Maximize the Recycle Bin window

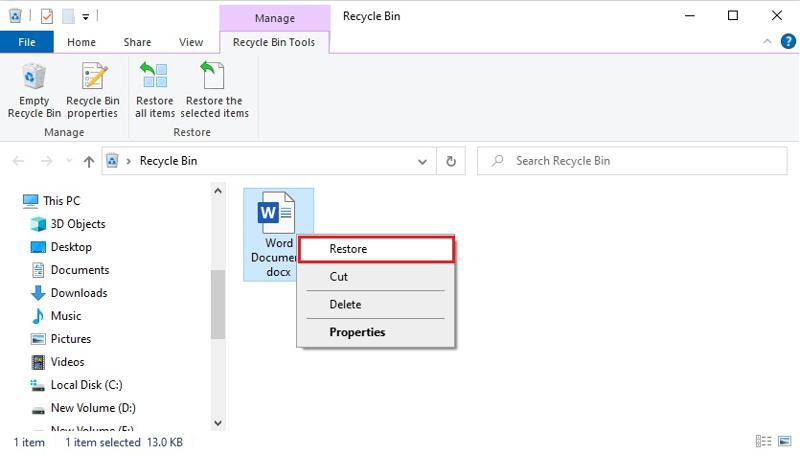click(x=733, y=16)
